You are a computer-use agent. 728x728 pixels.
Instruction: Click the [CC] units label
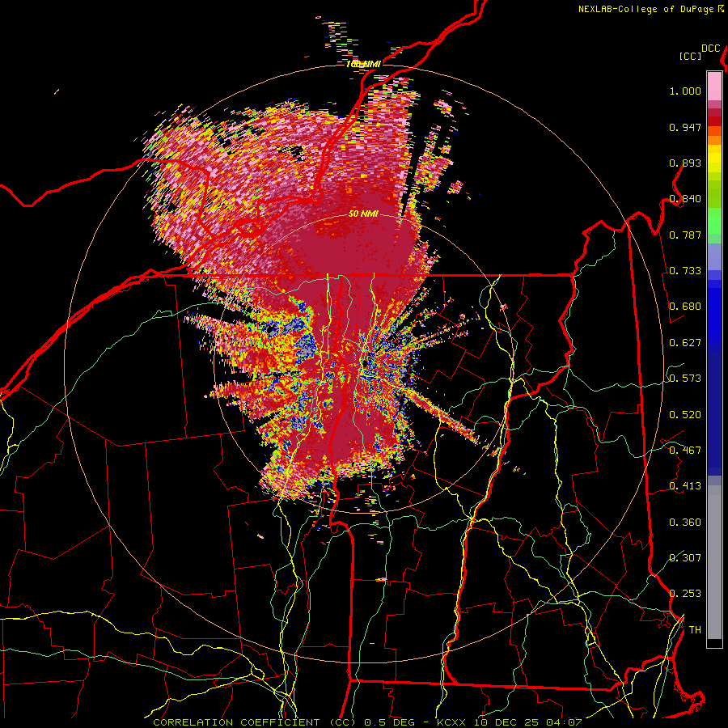click(x=691, y=56)
